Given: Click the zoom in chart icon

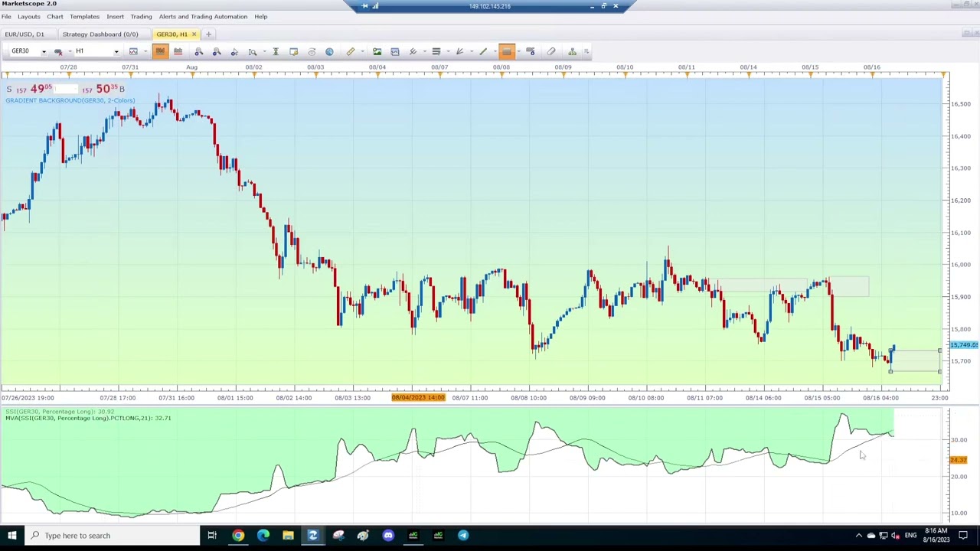Looking at the screenshot, I should [x=199, y=52].
